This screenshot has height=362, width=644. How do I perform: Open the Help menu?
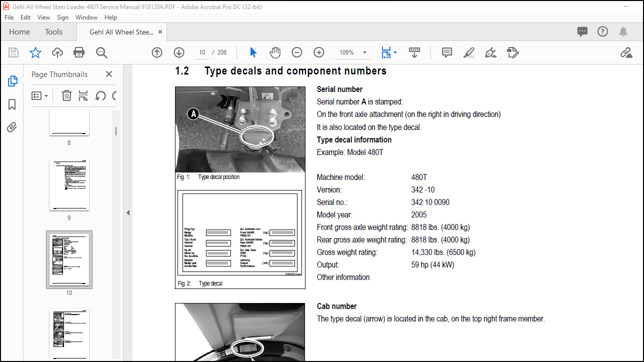[110, 17]
